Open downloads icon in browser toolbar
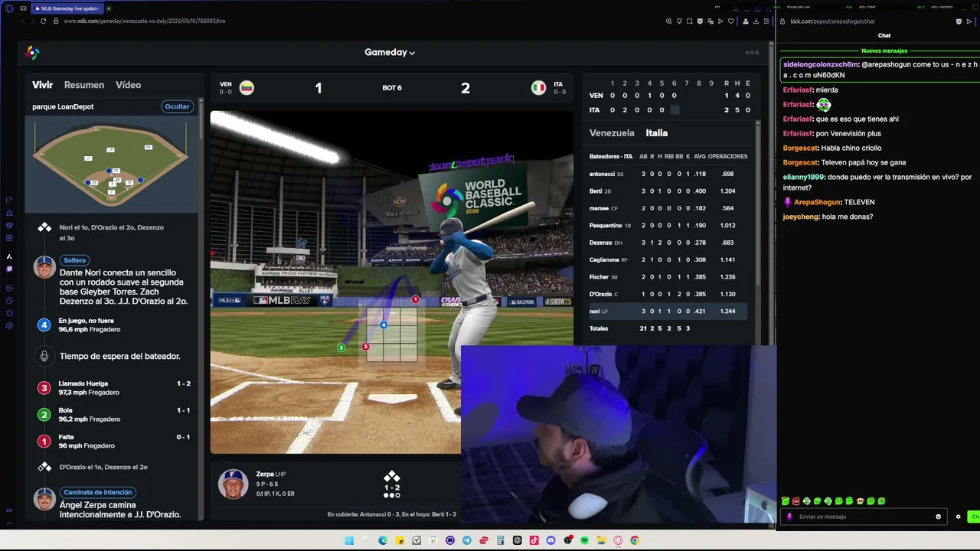The height and width of the screenshot is (551, 980). tap(756, 21)
